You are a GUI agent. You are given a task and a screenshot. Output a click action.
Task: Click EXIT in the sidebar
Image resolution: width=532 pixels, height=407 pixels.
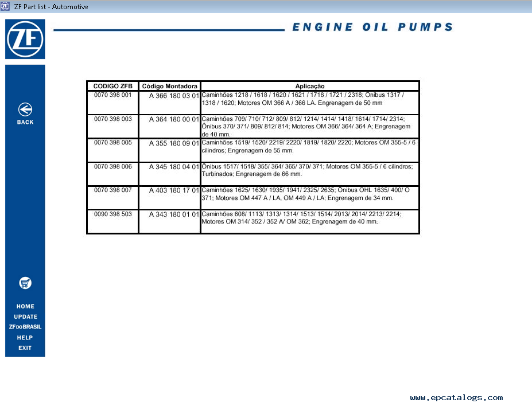25,348
